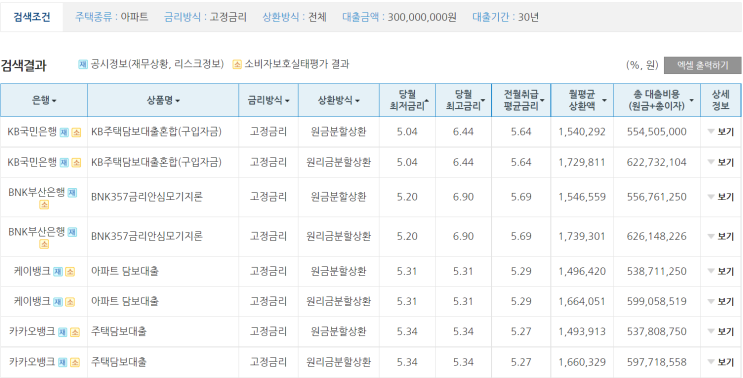743x378 pixels.
Task: Click total cost value 537,808,750
Action: coord(656,332)
